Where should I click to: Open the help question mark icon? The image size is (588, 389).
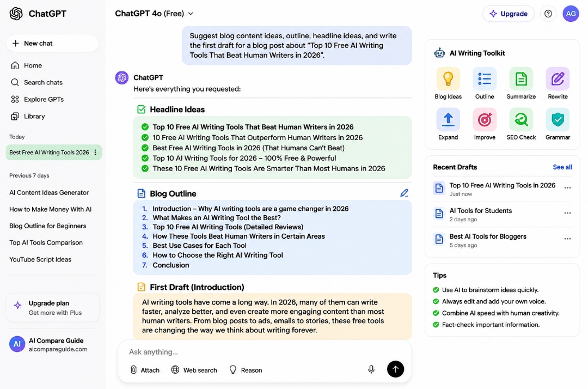[x=548, y=14]
